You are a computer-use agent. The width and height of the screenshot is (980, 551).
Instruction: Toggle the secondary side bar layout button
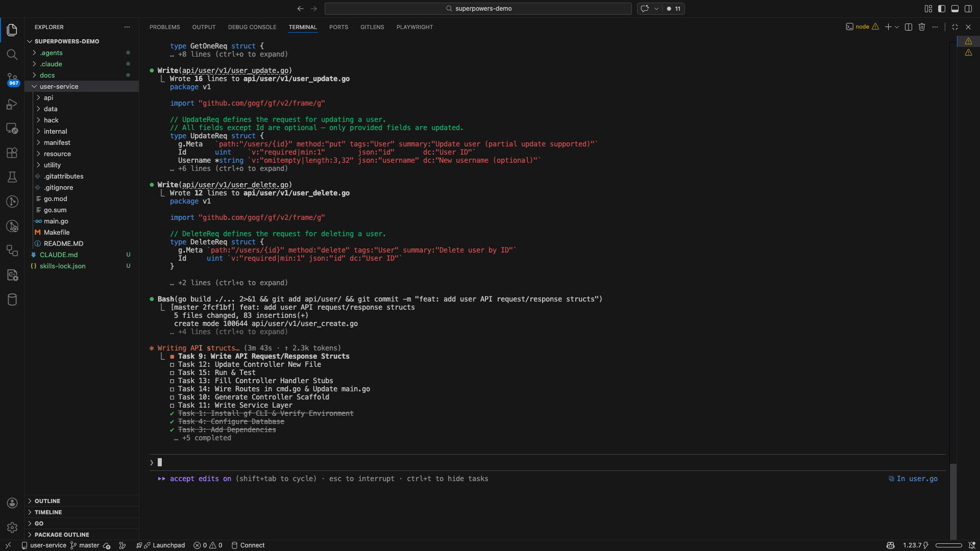point(968,9)
